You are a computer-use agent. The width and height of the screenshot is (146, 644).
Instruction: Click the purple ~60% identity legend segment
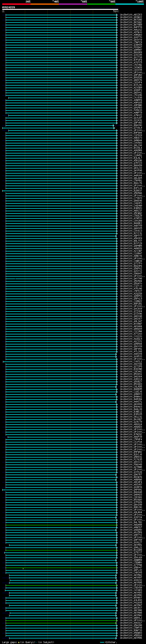coord(73,4)
